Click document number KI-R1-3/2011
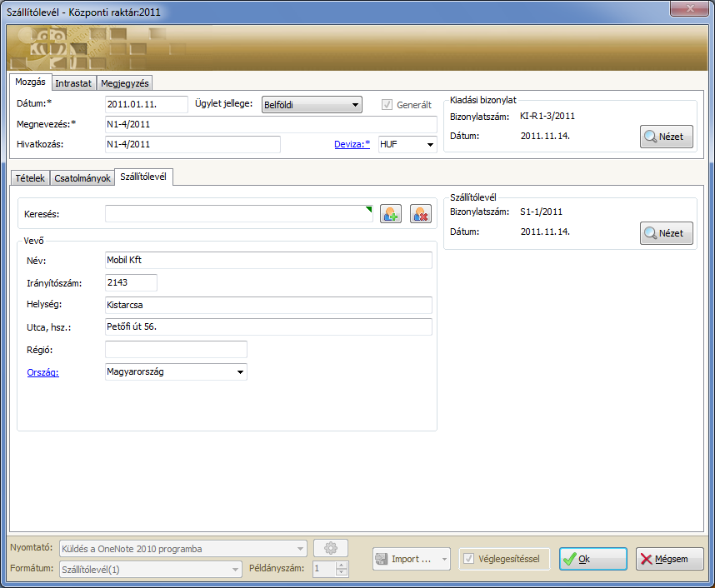The width and height of the screenshot is (715, 588). pos(547,117)
